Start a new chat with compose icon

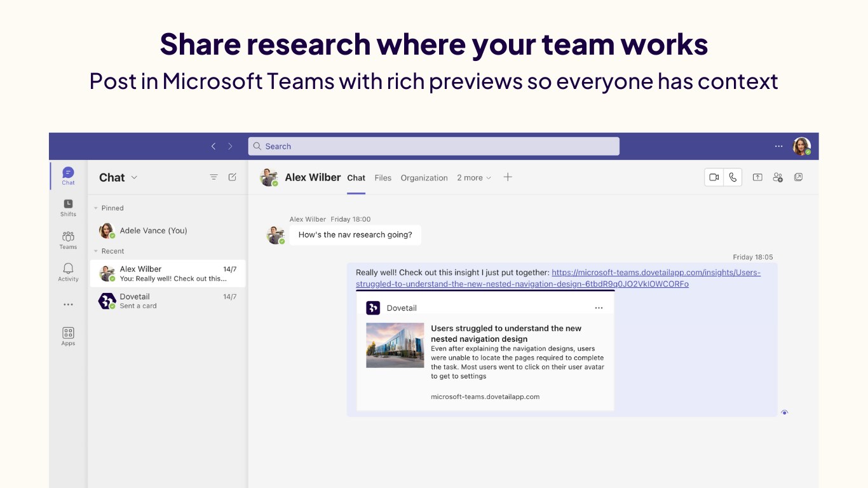233,177
